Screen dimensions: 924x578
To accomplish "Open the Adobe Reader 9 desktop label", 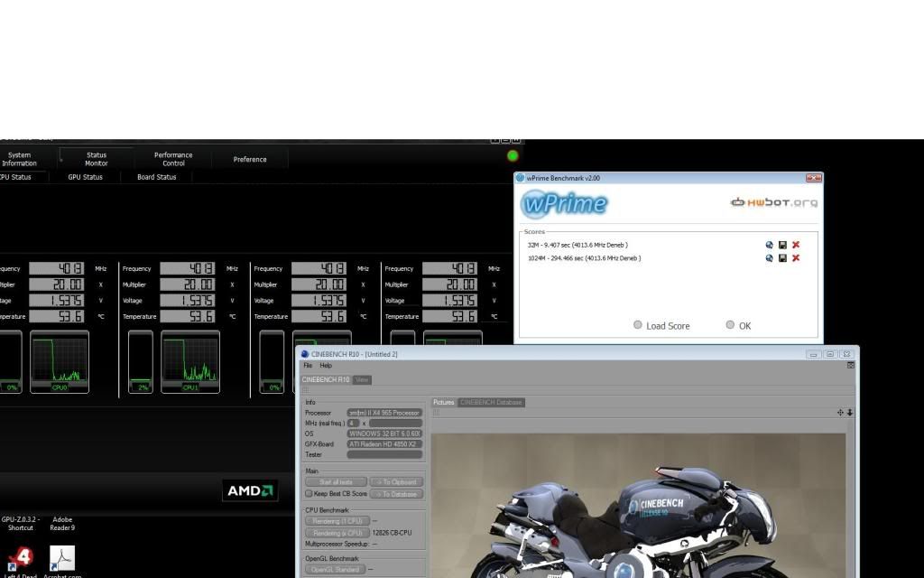I will pos(62,524).
